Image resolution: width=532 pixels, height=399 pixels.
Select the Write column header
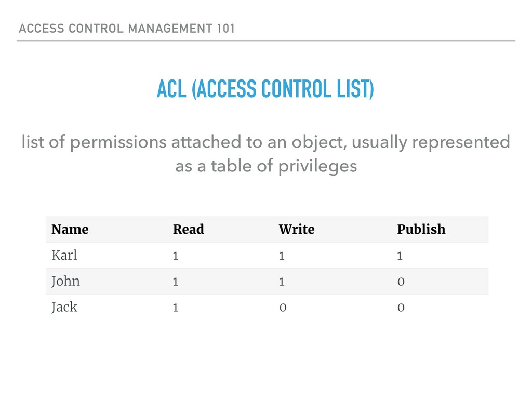tap(296, 229)
